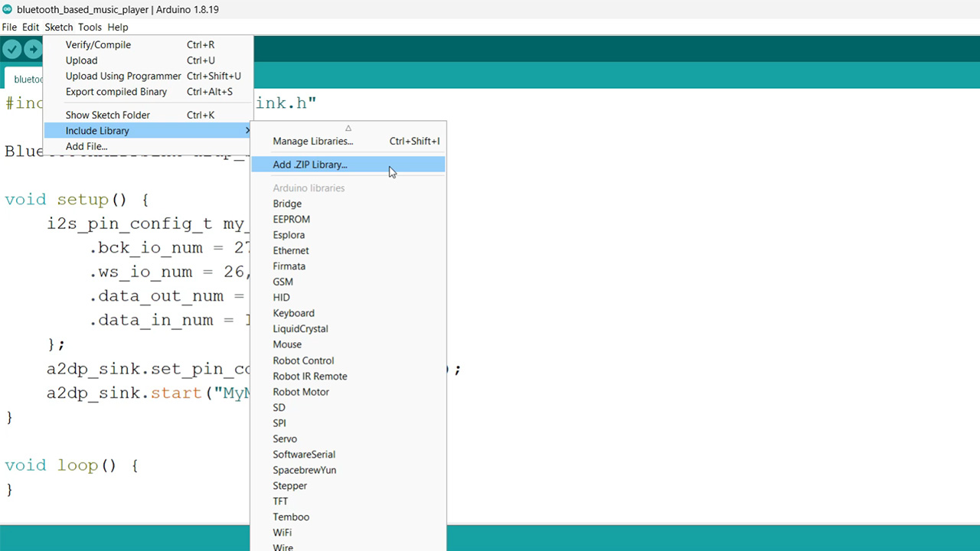980x551 pixels.
Task: Click the 'void setup() {' code line
Action: (x=77, y=200)
